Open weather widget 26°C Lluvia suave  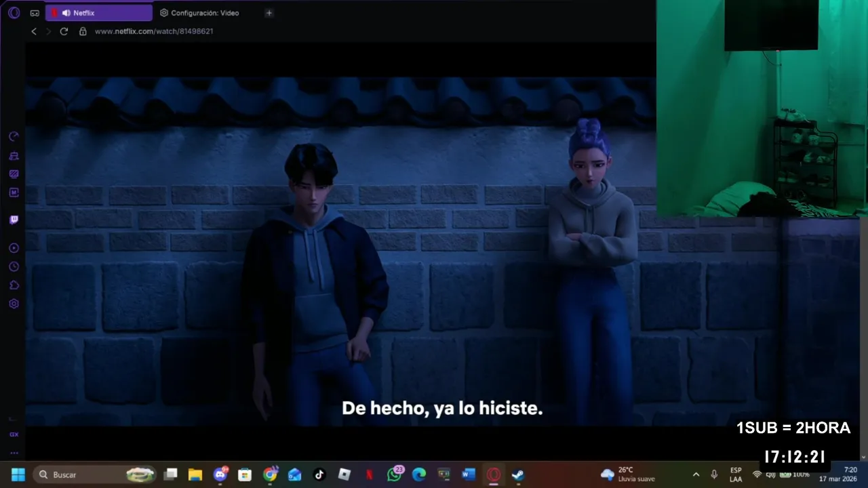click(x=628, y=474)
